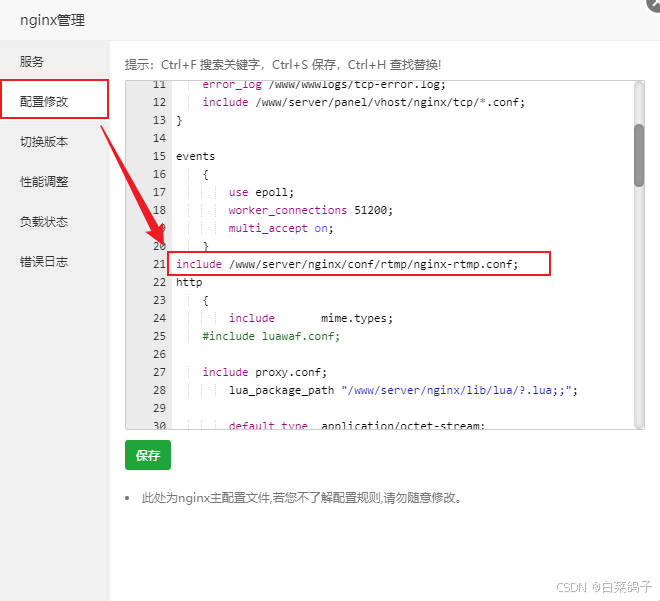The width and height of the screenshot is (660, 601).
Task: Open the 服务 tab in sidebar
Action: pyautogui.click(x=32, y=62)
